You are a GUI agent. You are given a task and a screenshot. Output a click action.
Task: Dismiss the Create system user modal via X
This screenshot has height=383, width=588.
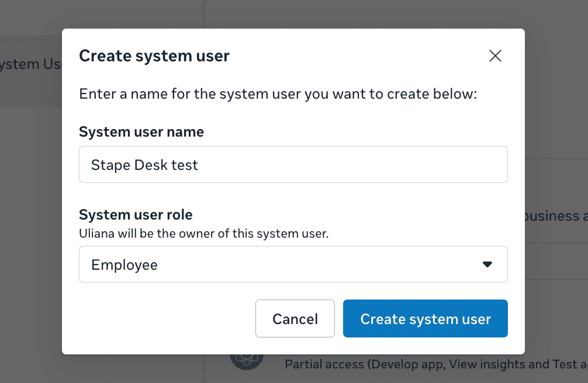494,55
